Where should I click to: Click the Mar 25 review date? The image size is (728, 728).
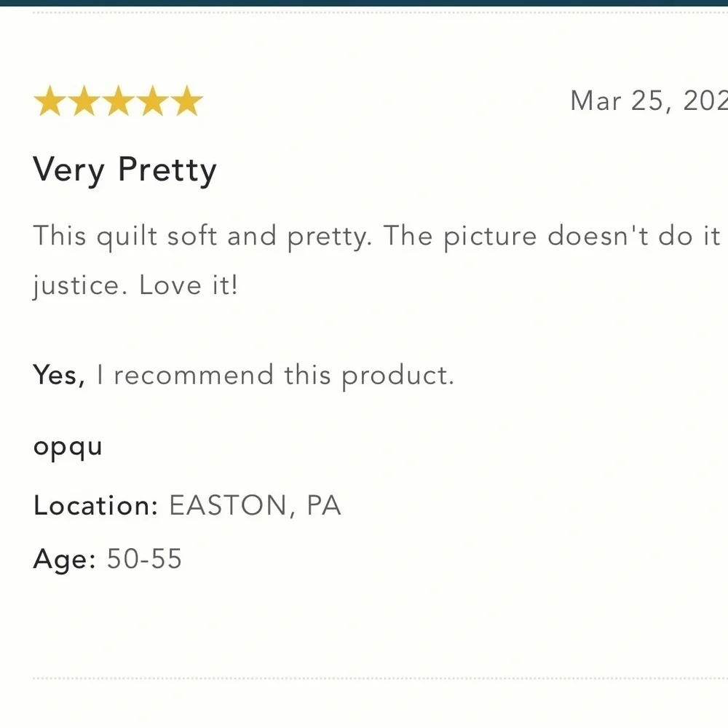[649, 100]
